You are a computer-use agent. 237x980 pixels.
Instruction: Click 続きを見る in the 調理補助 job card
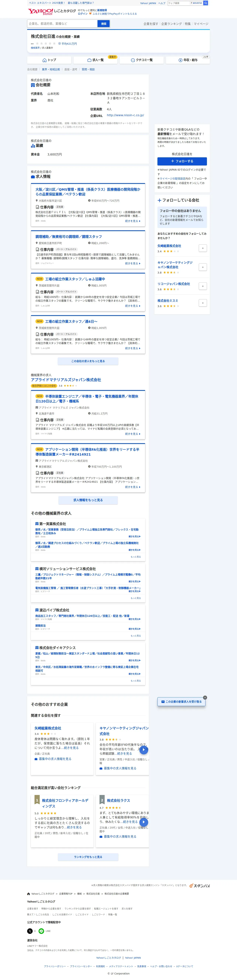(133, 263)
